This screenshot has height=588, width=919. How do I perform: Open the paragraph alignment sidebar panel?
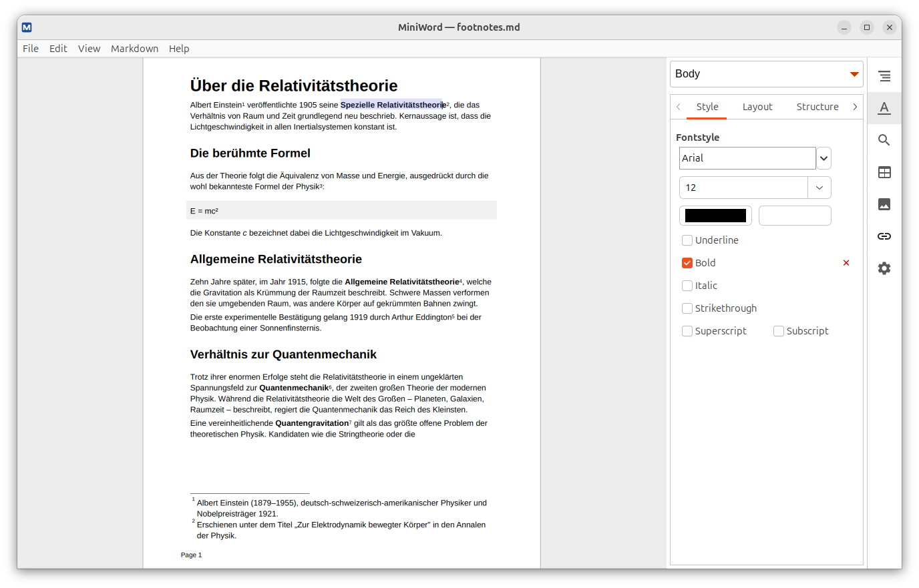click(884, 76)
